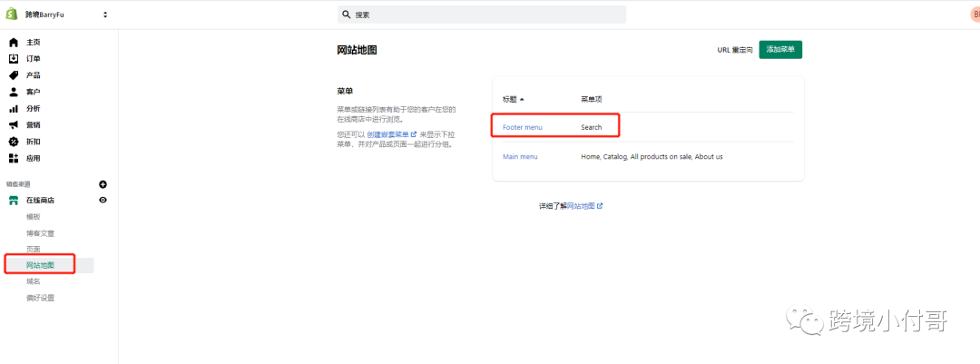Click the Shopify logo icon

[12, 14]
